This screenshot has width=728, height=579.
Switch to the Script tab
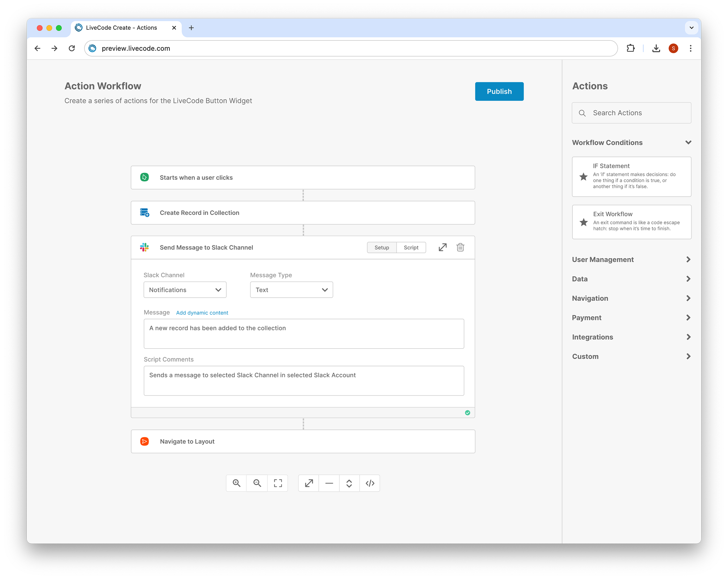pos(411,248)
